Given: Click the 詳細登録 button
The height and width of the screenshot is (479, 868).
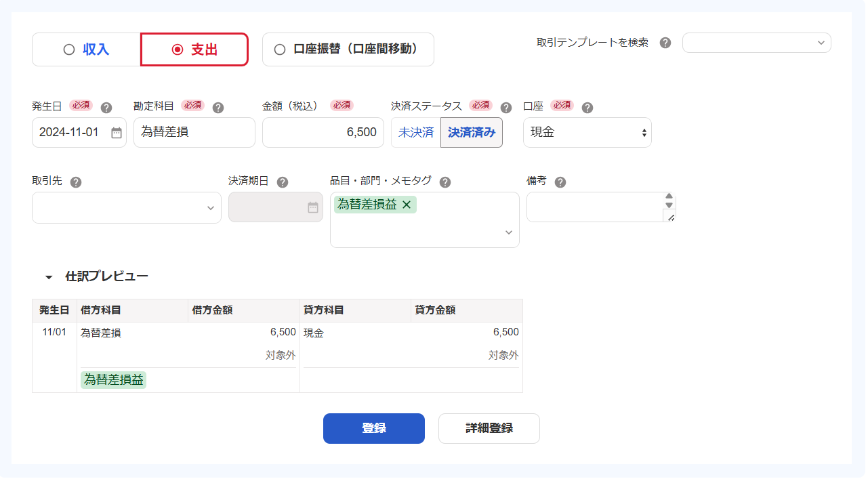Looking at the screenshot, I should click(x=489, y=429).
